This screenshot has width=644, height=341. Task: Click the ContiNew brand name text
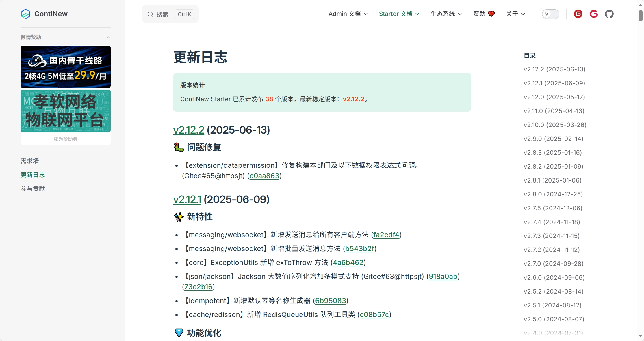51,14
